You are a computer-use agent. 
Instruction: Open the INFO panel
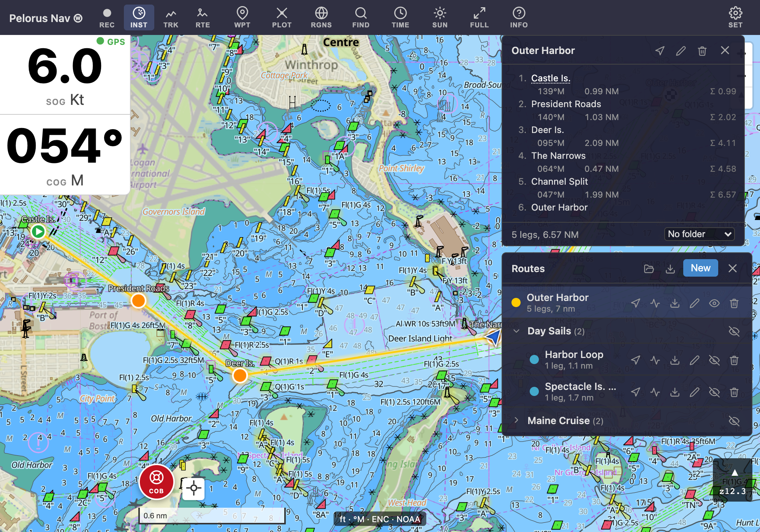(x=519, y=18)
